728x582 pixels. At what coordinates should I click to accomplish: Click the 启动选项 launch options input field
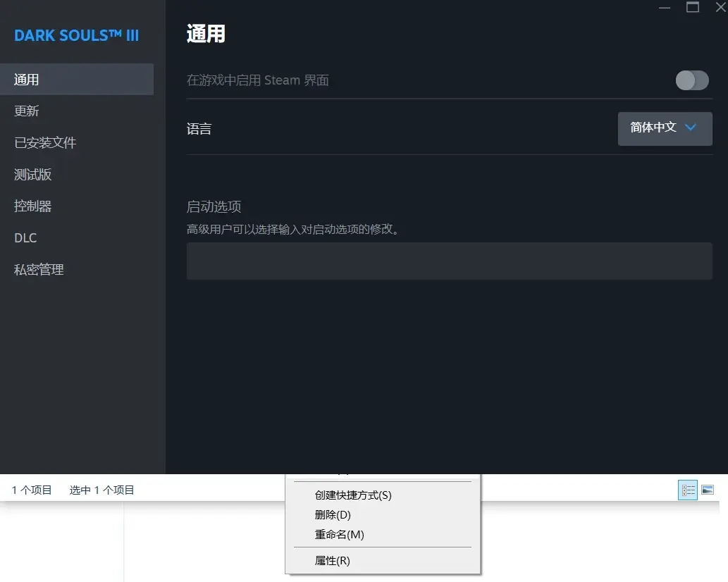point(449,261)
